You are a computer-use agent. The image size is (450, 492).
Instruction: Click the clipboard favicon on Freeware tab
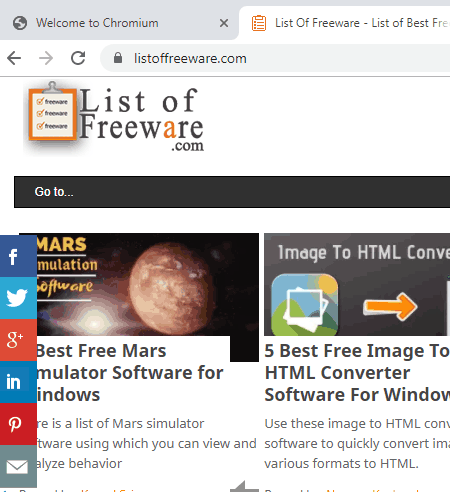point(259,23)
